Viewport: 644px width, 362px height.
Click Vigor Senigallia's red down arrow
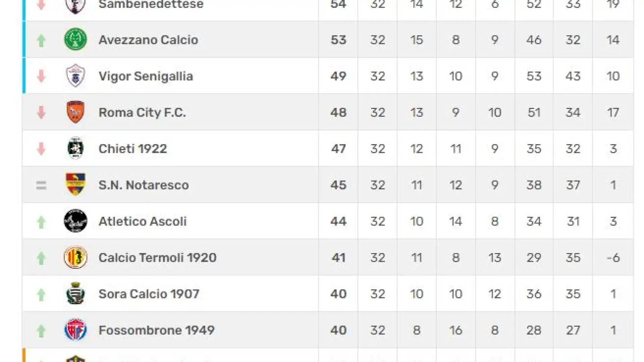(x=41, y=76)
